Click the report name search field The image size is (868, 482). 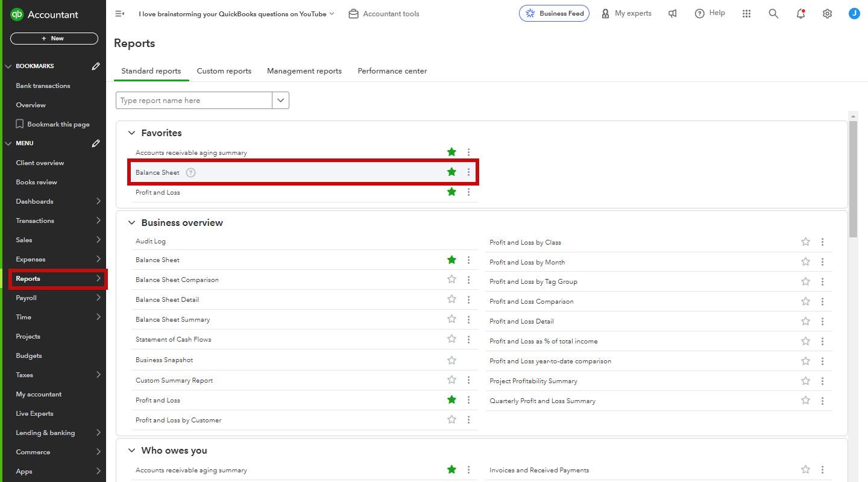pyautogui.click(x=194, y=101)
